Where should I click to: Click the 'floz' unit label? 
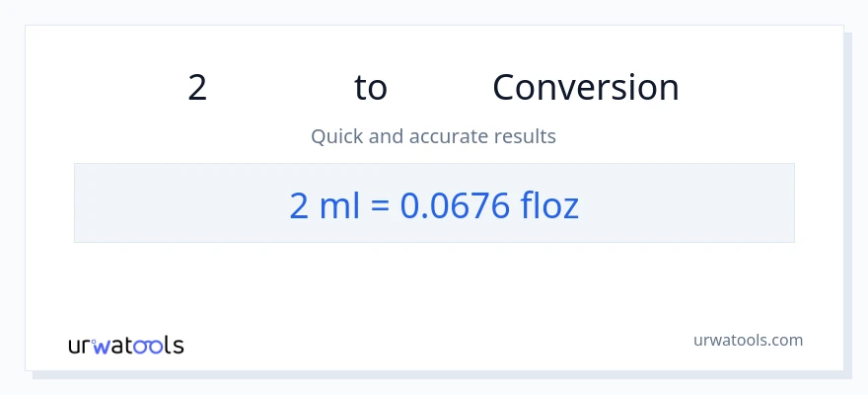tap(548, 204)
